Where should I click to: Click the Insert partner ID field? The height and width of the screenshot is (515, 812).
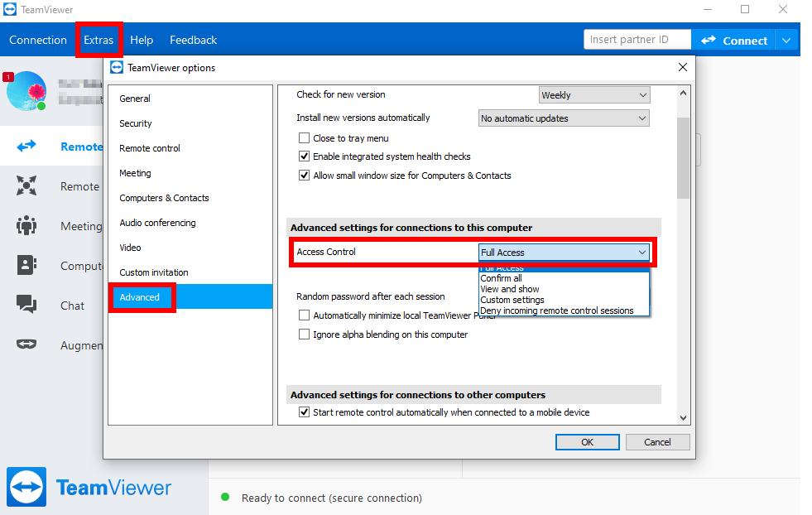637,40
